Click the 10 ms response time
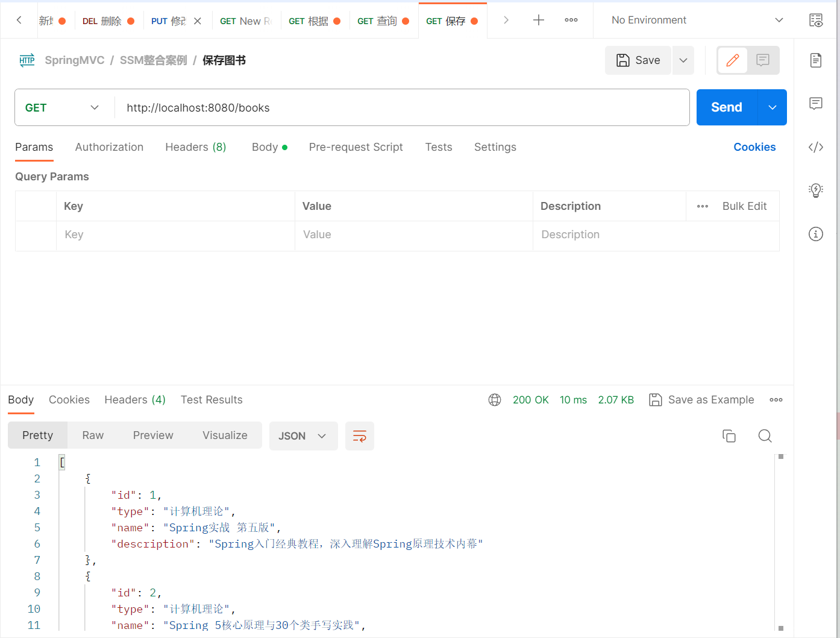Screen dimensions: 840x638 (x=573, y=400)
